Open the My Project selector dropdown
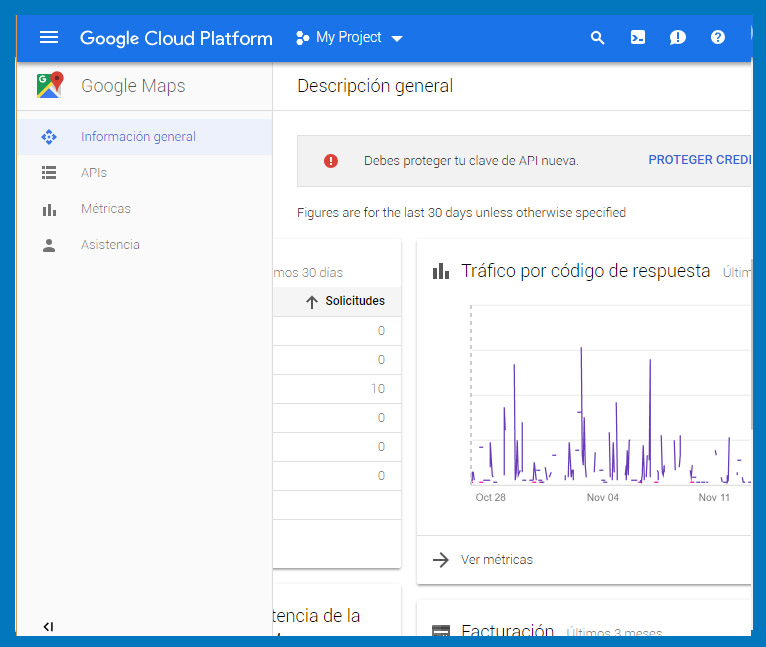The image size is (766, 647). [x=349, y=38]
